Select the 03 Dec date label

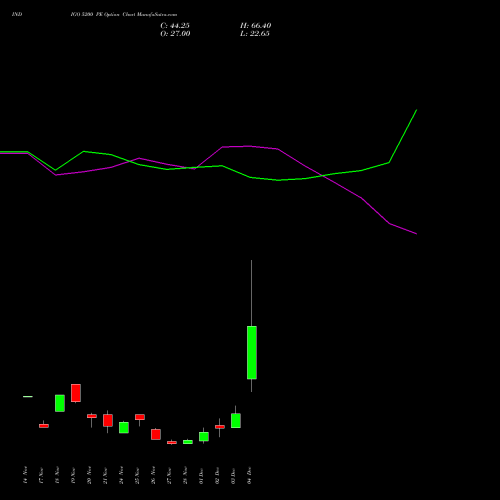coord(233,475)
